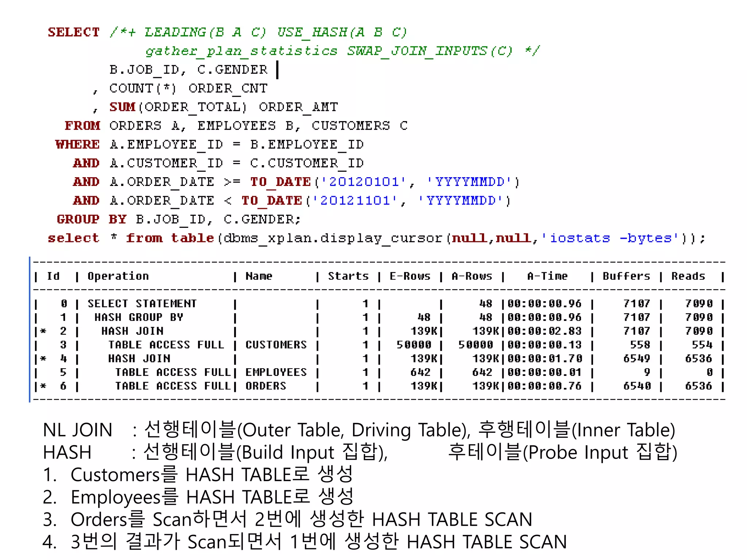Click the HASH GROUP BY operation row

(139, 317)
